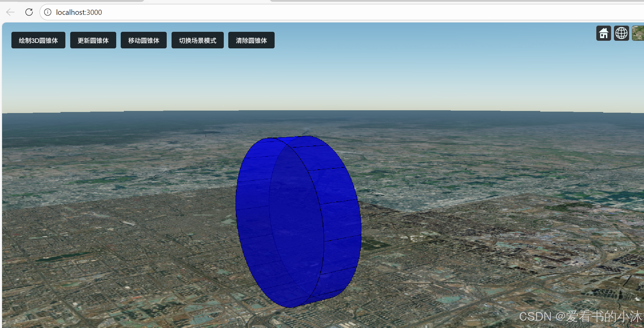Reload the localhost page
The image size is (644, 328).
point(29,12)
